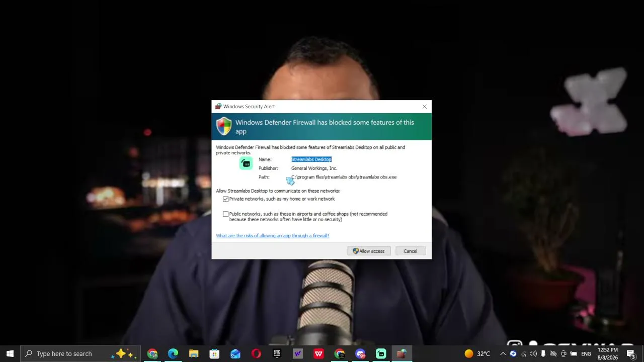Click the firewall icon in the dialog title bar
The width and height of the screenshot is (644, 362).
click(x=218, y=107)
